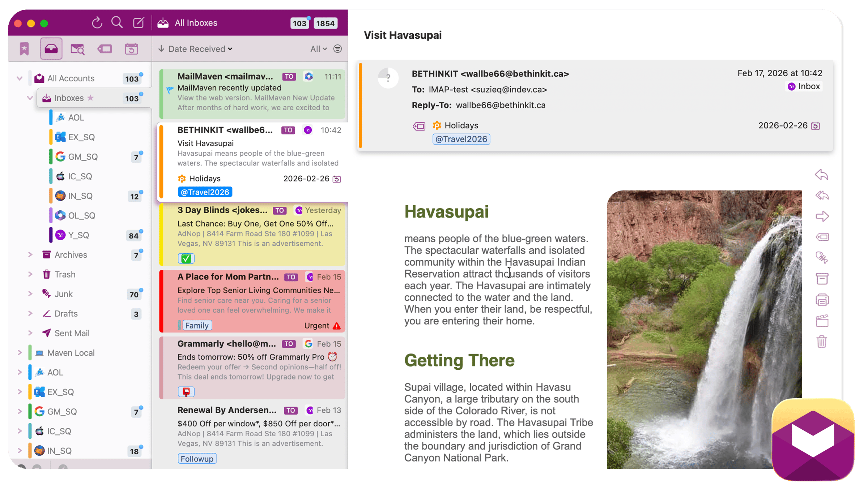Click the refresh mail icon

[x=97, y=23]
